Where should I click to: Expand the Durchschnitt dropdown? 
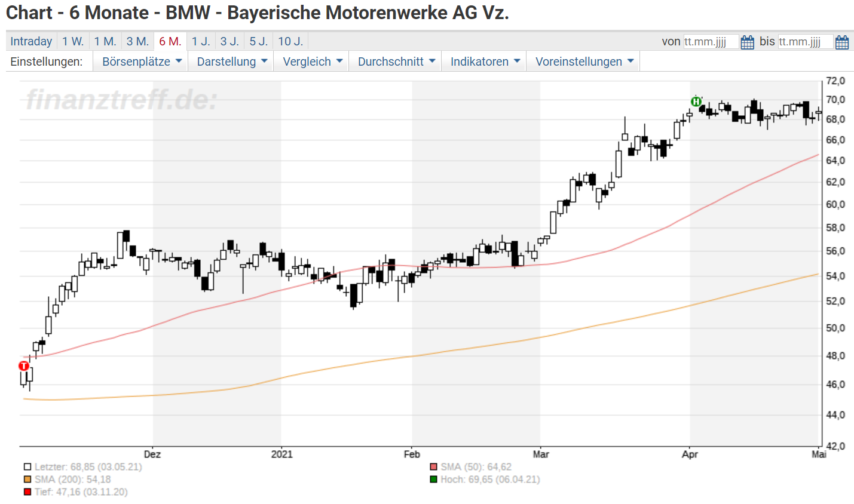pos(396,62)
